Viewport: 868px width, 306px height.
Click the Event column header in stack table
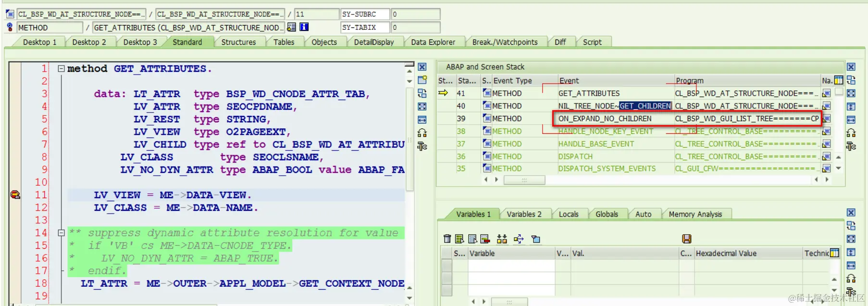pos(616,80)
